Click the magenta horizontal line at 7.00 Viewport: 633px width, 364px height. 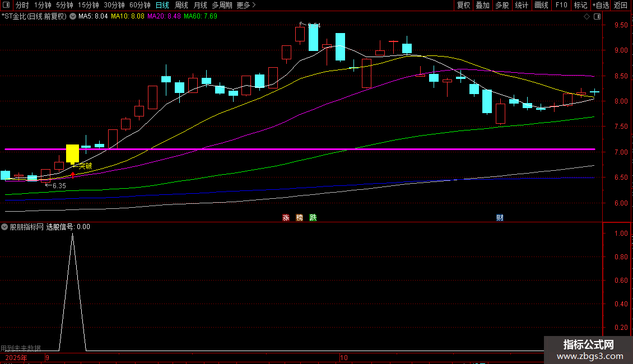tap(300, 150)
